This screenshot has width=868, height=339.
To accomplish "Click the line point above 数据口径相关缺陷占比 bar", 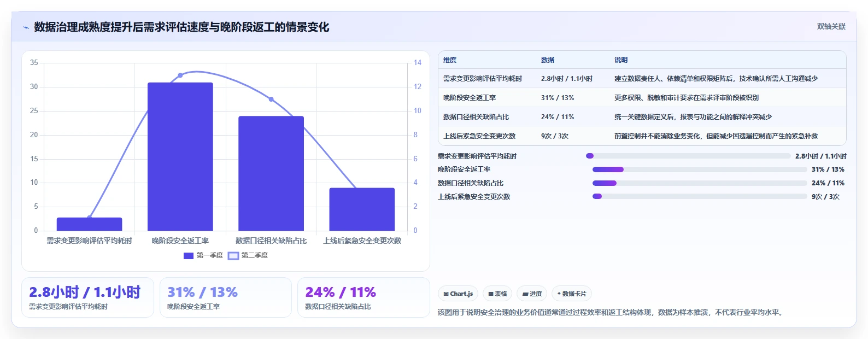I will (271, 100).
